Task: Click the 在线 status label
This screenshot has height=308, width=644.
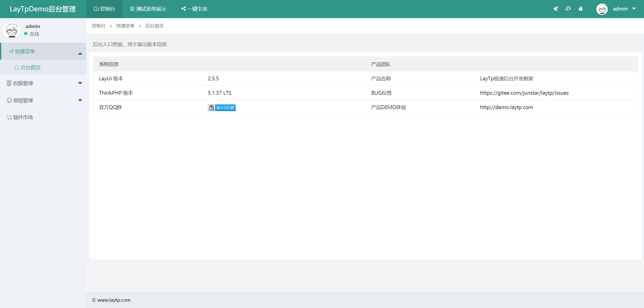Action: (35, 34)
